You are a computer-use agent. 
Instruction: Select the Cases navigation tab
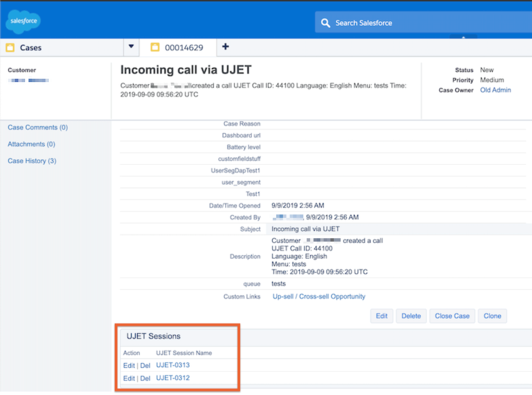click(x=31, y=48)
